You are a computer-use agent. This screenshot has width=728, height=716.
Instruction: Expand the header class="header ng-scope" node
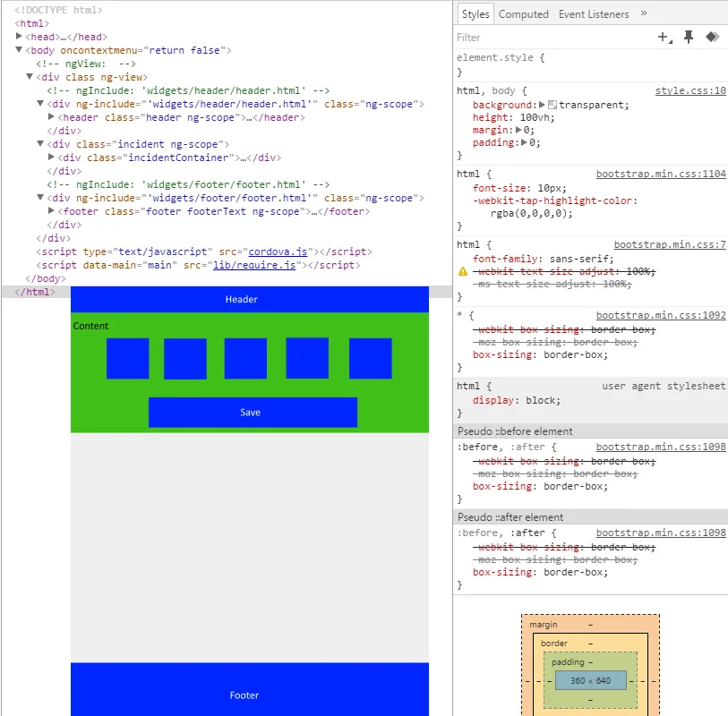click(x=51, y=117)
